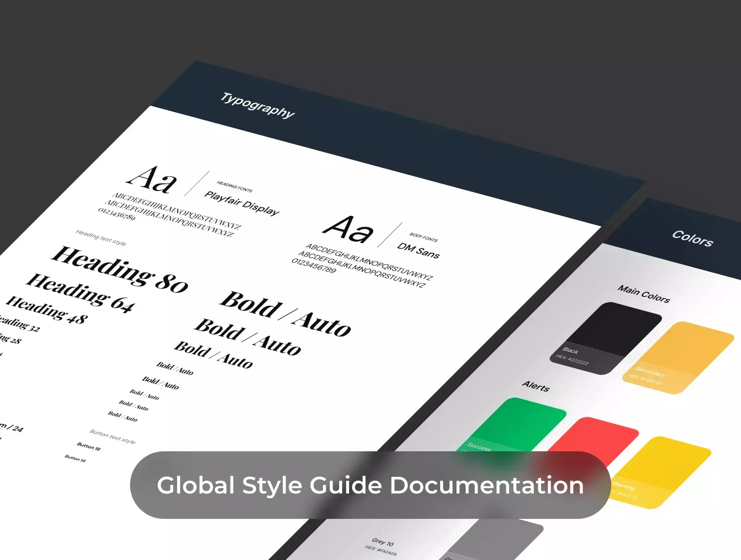
Task: Select the Secondary orange color swatch
Action: point(678,358)
